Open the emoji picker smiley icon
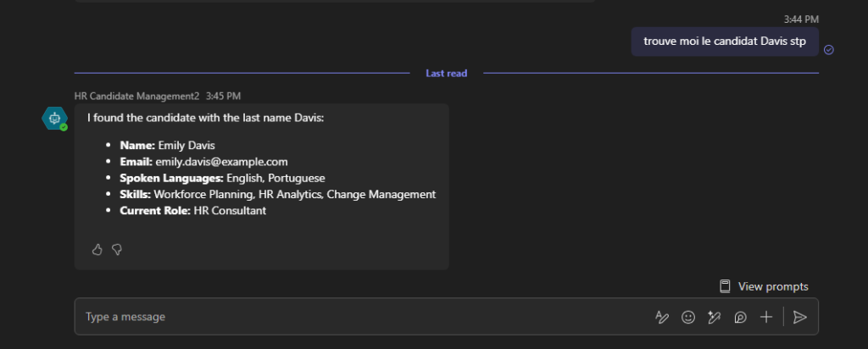This screenshot has height=349, width=868. click(688, 317)
